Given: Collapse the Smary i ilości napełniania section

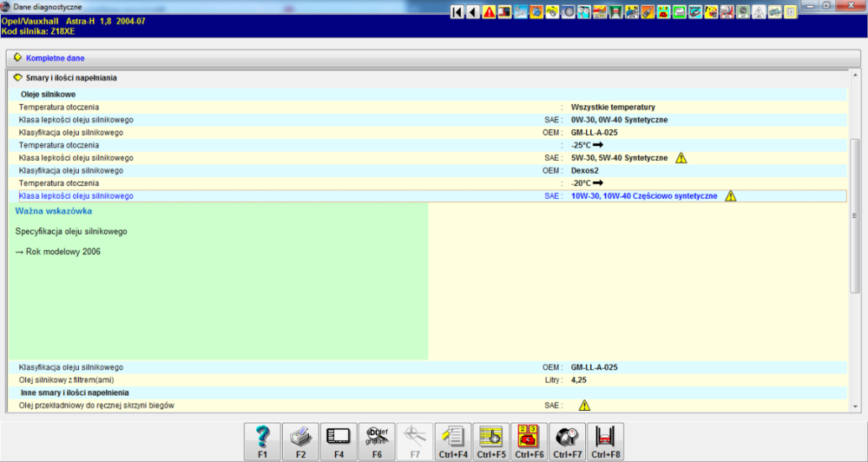Looking at the screenshot, I should [18, 77].
